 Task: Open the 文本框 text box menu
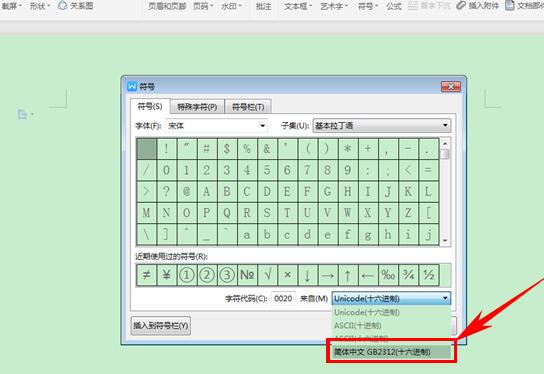(x=298, y=6)
